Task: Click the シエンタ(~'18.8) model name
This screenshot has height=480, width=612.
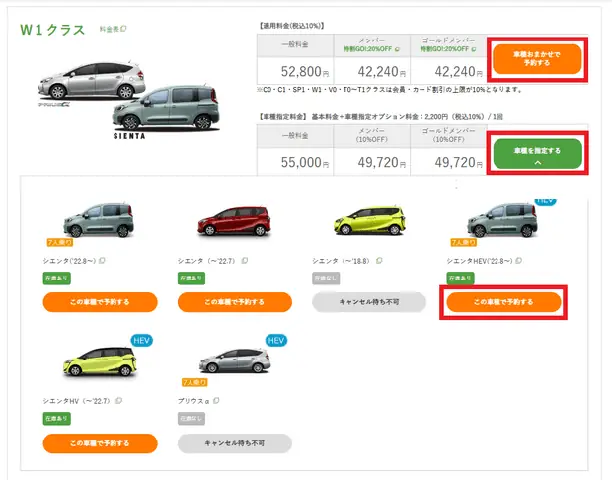Action: pos(341,261)
